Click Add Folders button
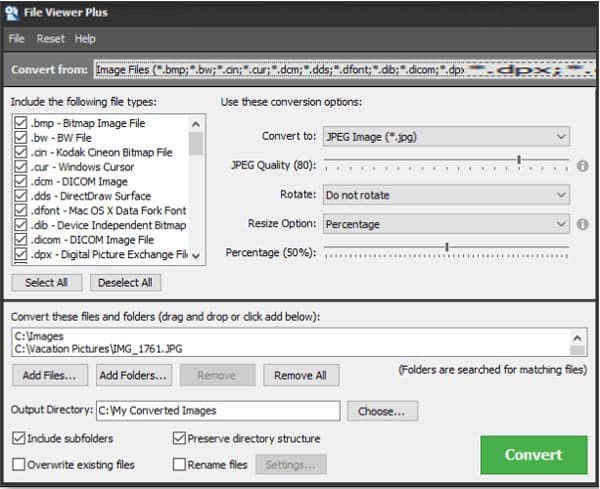The width and height of the screenshot is (600, 489). (134, 375)
